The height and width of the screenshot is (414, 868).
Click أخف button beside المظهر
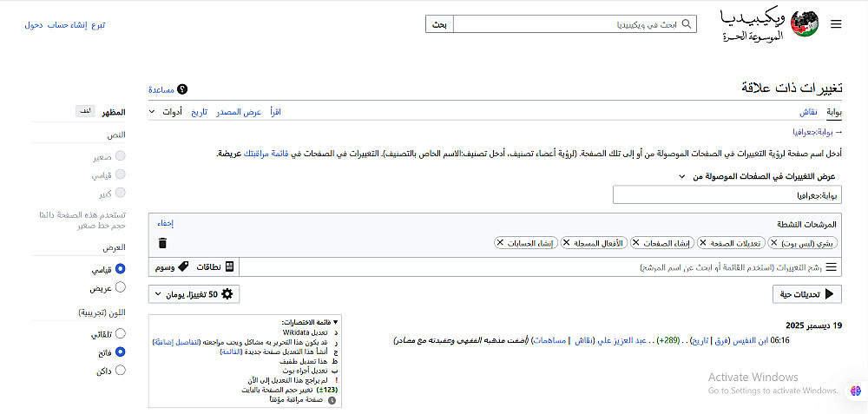(x=85, y=111)
